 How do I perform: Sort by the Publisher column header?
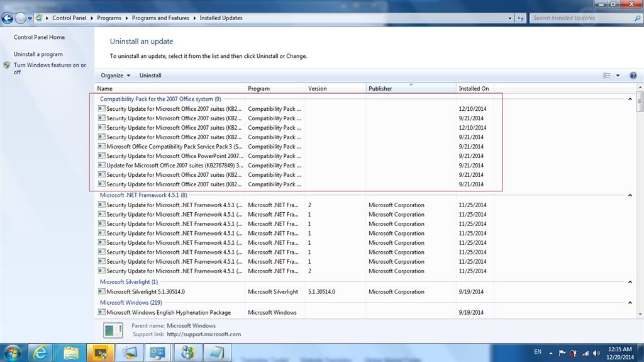(x=411, y=88)
